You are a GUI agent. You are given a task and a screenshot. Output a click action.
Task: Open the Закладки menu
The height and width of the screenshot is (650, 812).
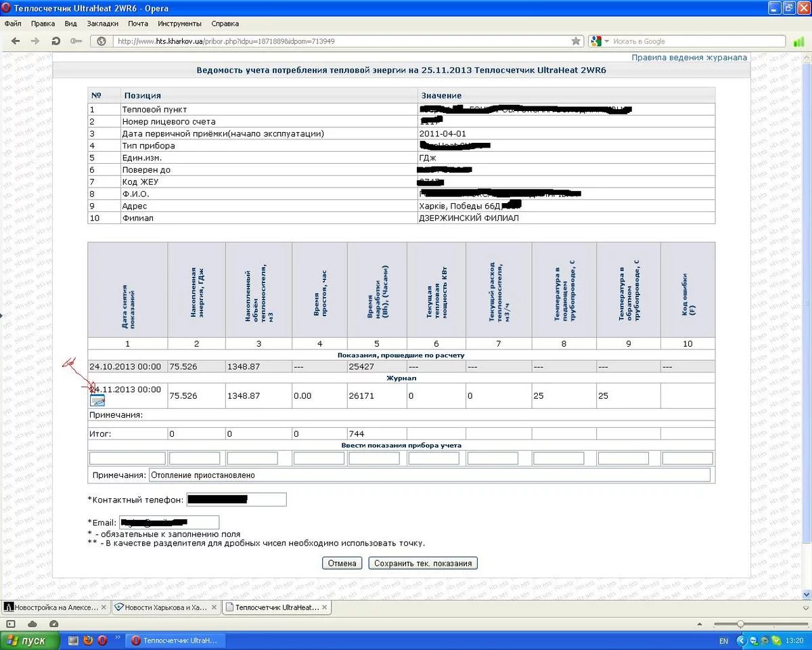pyautogui.click(x=103, y=23)
